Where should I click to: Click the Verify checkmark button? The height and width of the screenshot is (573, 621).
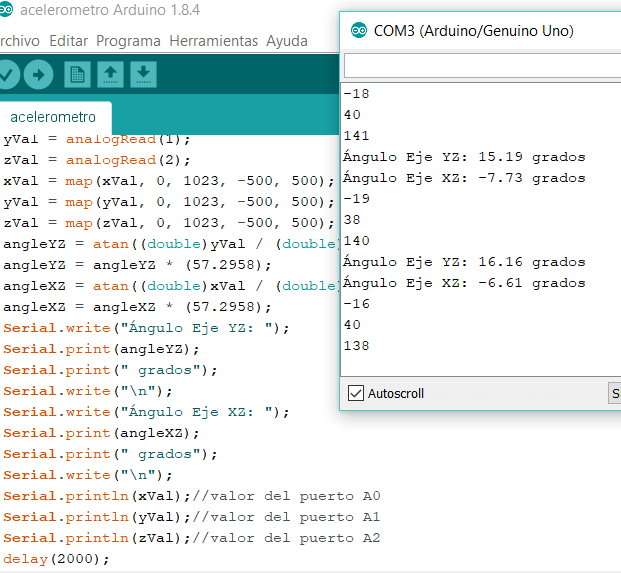tap(7, 74)
